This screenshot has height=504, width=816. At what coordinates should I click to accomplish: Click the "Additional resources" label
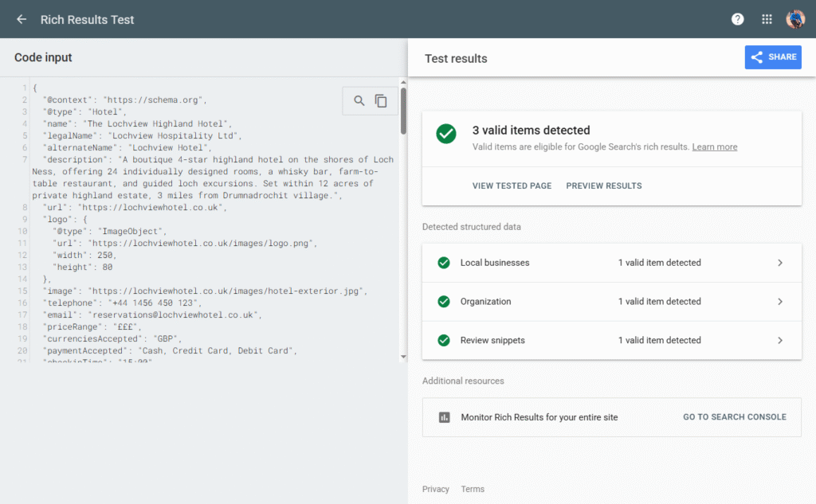click(x=463, y=381)
